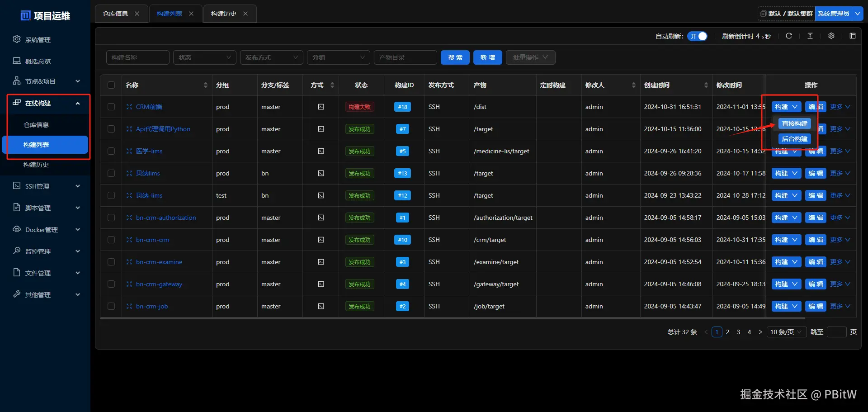Expand the 其他管理 sidebar menu
This screenshot has height=412, width=868.
45,294
